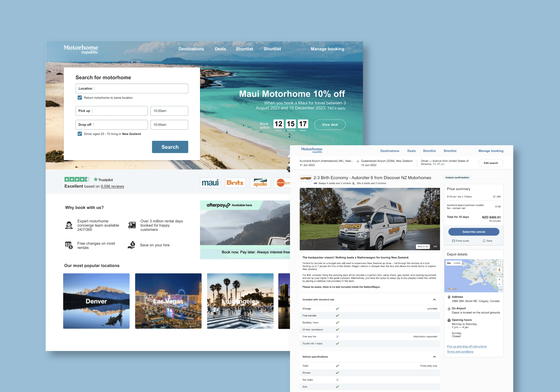Click the Britz brand logo
The height and width of the screenshot is (392, 560).
coord(235,183)
